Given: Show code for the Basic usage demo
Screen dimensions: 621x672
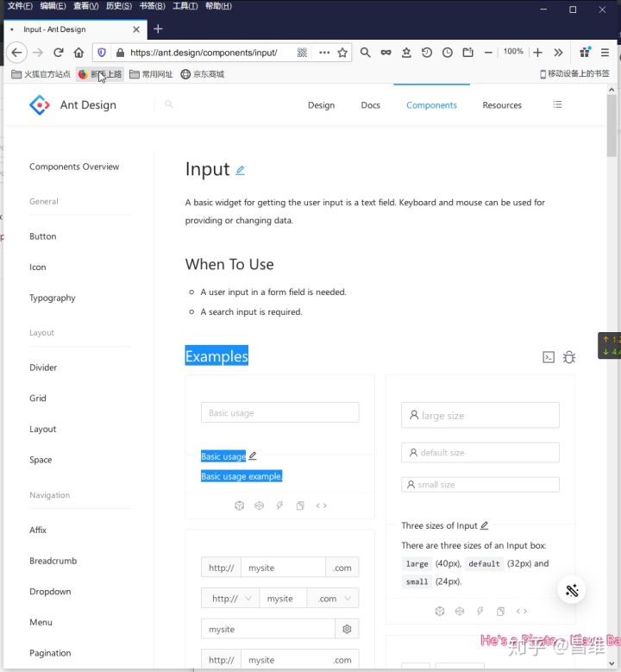Looking at the screenshot, I should tap(321, 506).
